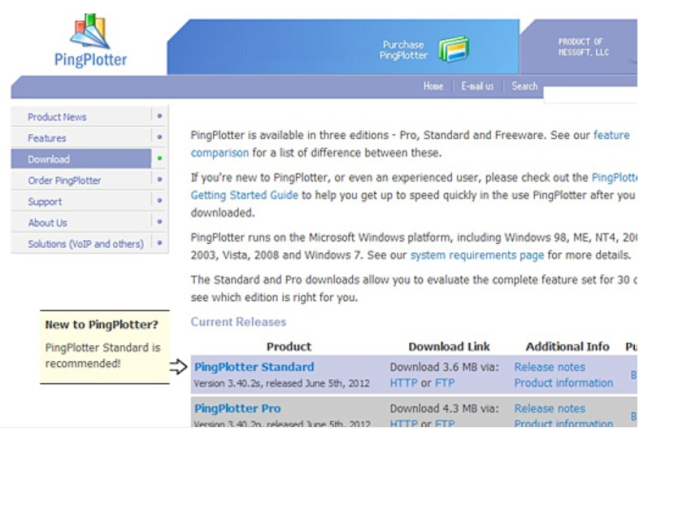This screenshot has height=523, width=700.
Task: Open the Features menu item
Action: click(47, 138)
